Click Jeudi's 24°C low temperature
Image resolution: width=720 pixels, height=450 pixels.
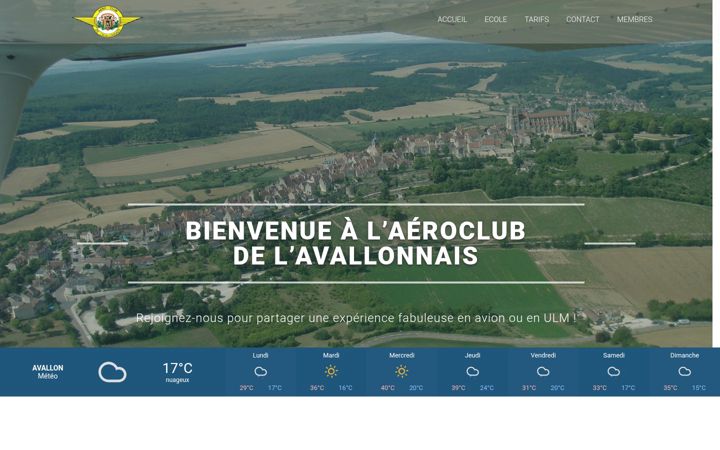[x=487, y=388]
